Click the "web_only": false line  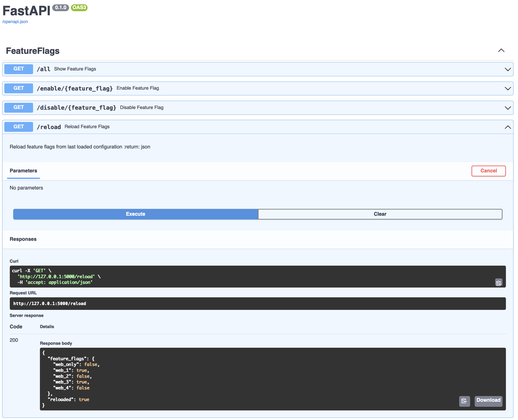76,364
